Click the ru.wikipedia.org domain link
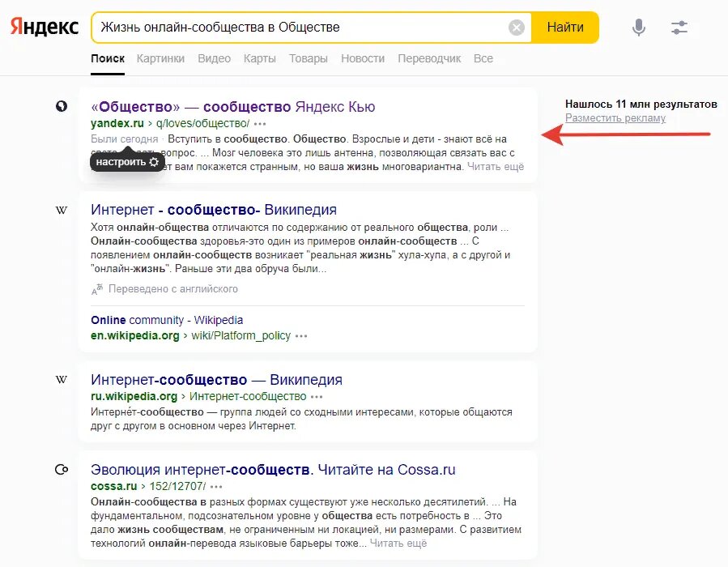The width and height of the screenshot is (728, 567). 134,397
